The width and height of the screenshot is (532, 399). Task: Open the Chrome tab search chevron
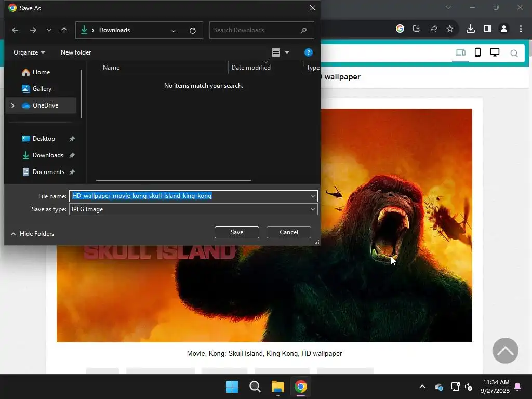tap(448, 7)
